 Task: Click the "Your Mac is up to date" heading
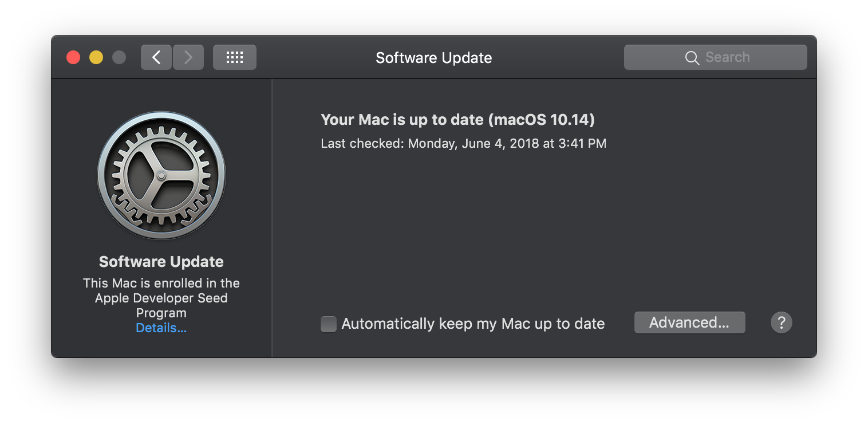click(457, 120)
